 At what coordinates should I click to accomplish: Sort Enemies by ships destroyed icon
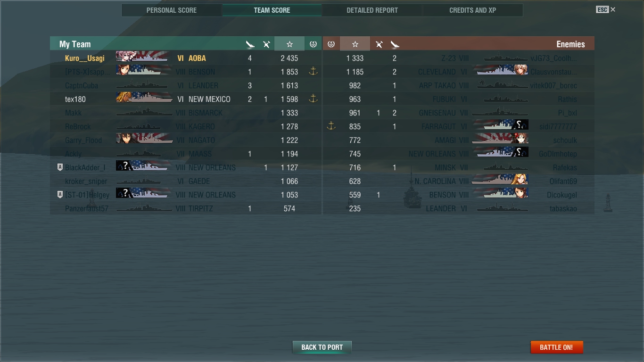tap(395, 44)
